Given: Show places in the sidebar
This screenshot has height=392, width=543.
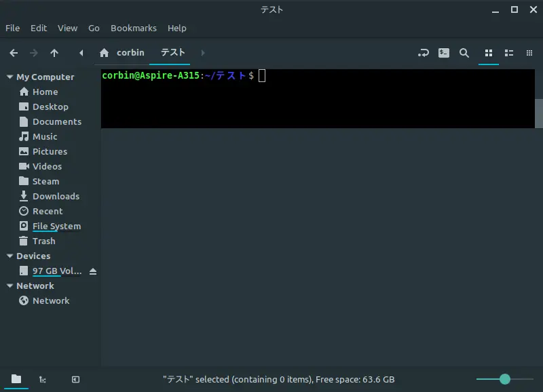Looking at the screenshot, I should 16,380.
